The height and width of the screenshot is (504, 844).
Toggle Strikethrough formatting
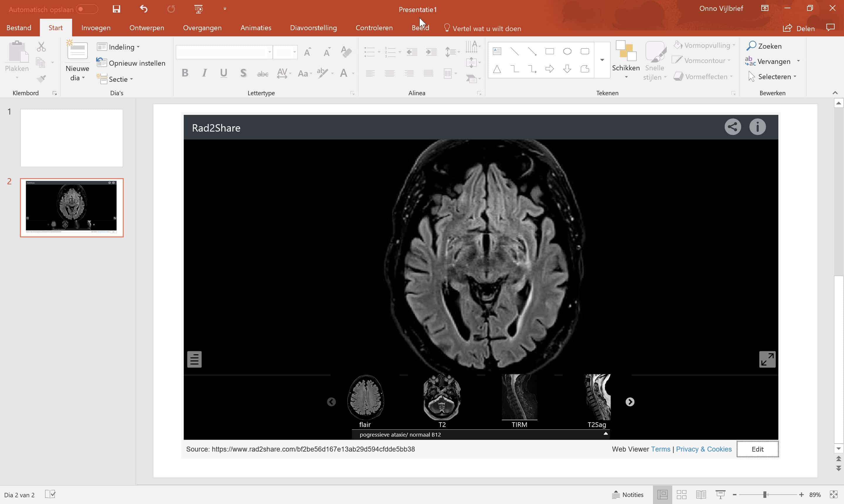click(x=263, y=73)
